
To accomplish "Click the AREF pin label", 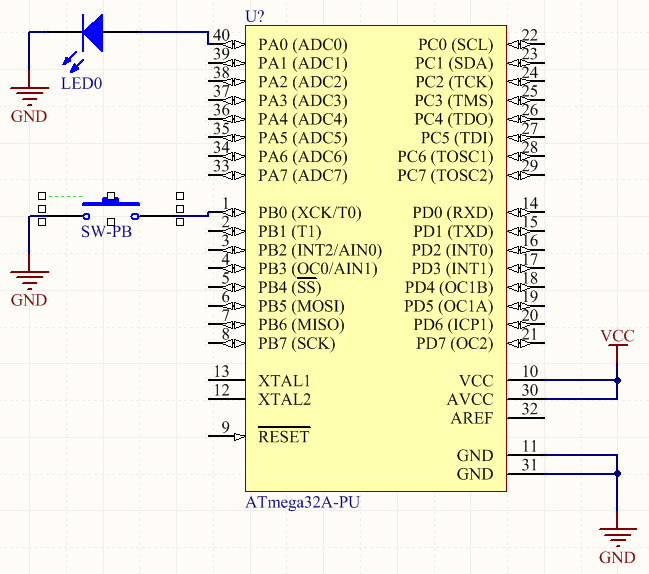I will click(472, 418).
